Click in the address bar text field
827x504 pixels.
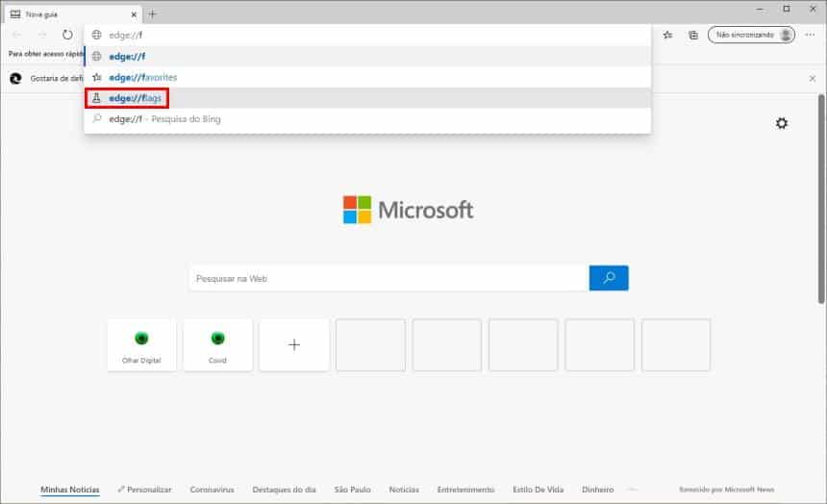[x=367, y=35]
